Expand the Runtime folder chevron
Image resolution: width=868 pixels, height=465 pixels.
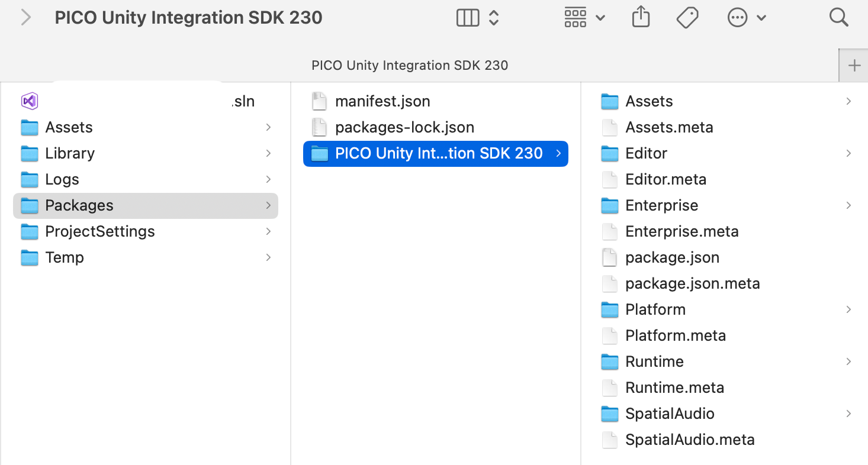tap(848, 361)
